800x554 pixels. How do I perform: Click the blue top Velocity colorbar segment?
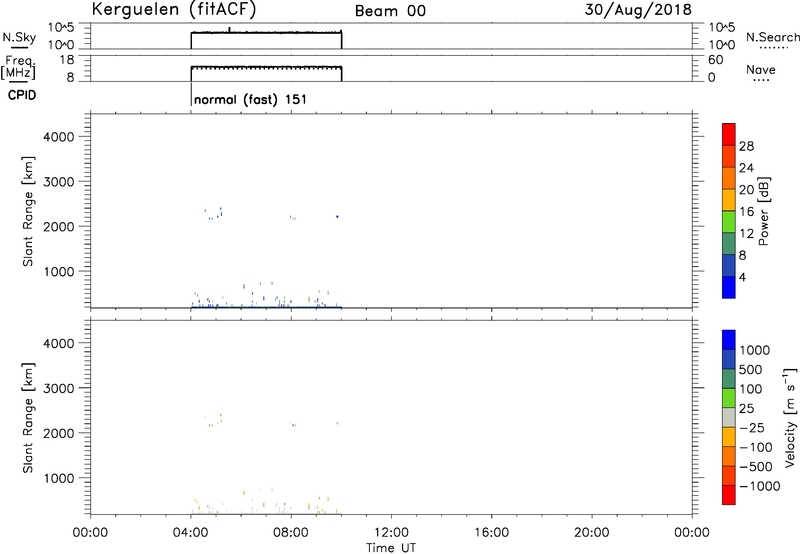pos(729,340)
